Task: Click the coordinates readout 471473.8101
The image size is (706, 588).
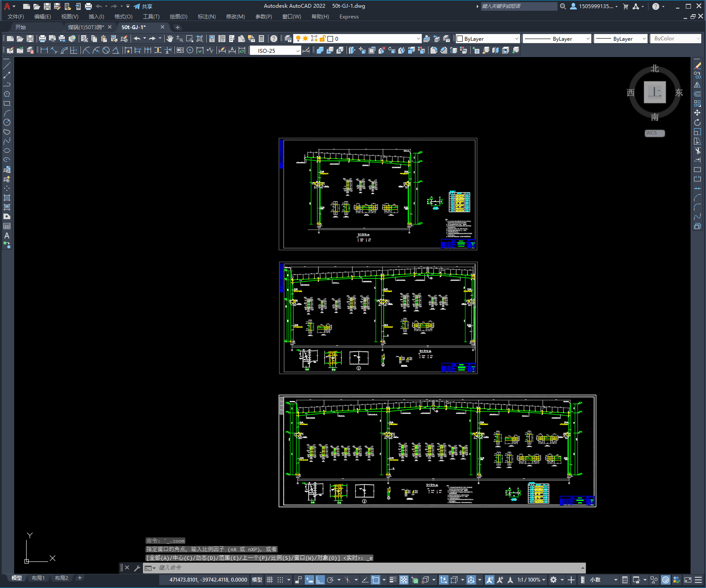Action: coord(208,580)
